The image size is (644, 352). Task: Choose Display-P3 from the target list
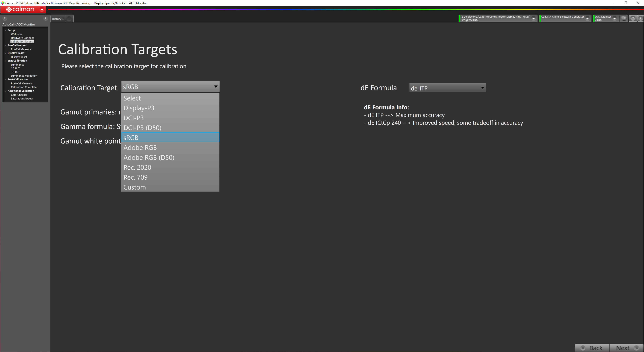(139, 108)
